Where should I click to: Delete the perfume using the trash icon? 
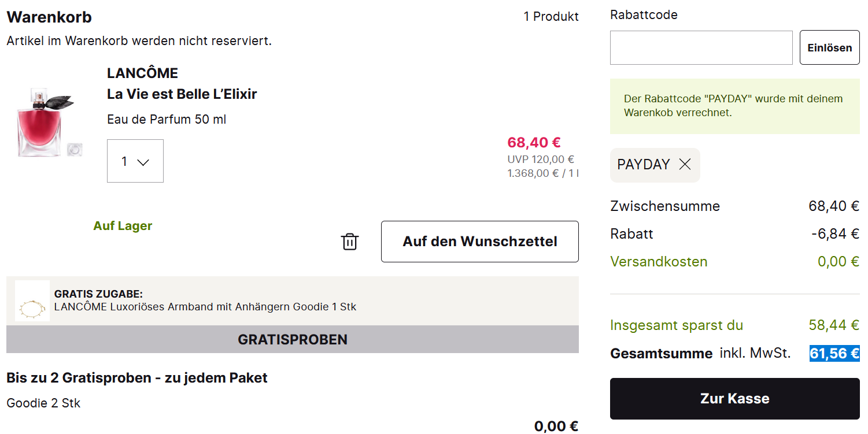(350, 242)
